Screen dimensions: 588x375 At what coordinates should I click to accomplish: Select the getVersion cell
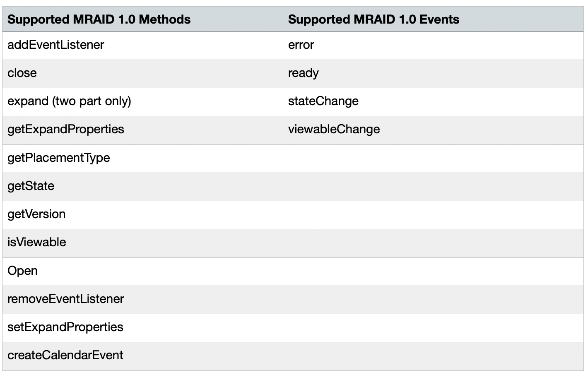point(36,214)
